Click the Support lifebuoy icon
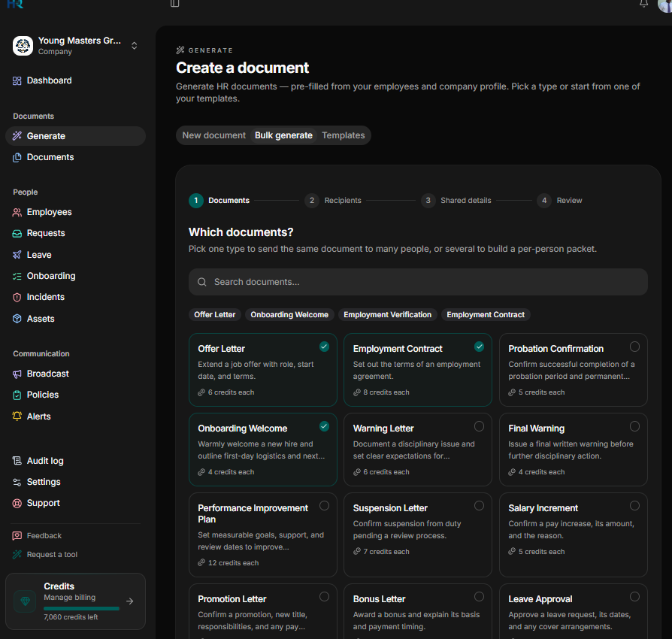 [17, 503]
